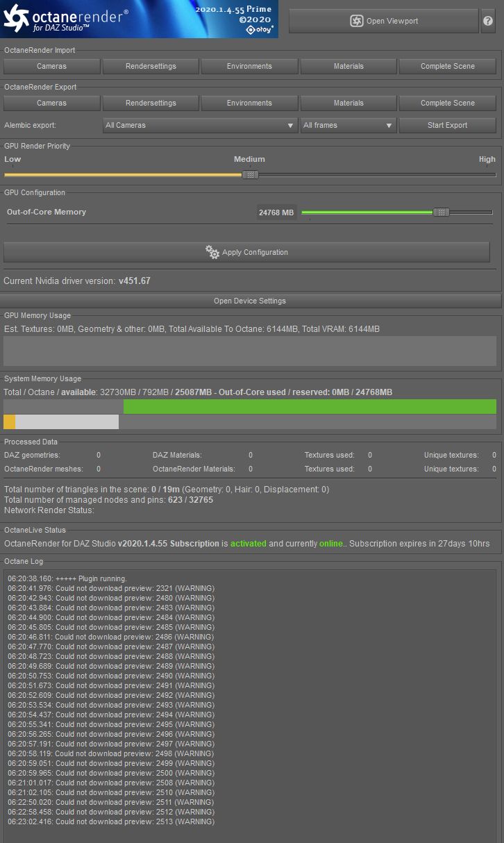Click the 24768 MB memory value field
The height and width of the screenshot is (843, 504).
(x=276, y=212)
